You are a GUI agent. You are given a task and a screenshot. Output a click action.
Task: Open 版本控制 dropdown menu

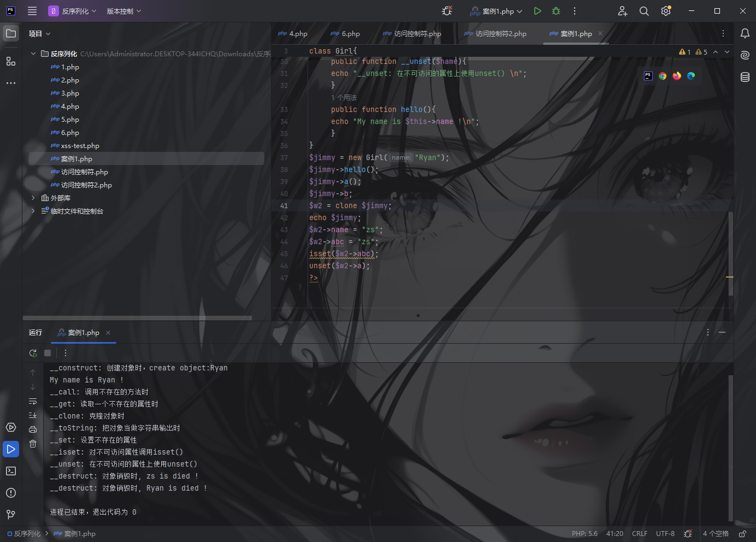[124, 11]
